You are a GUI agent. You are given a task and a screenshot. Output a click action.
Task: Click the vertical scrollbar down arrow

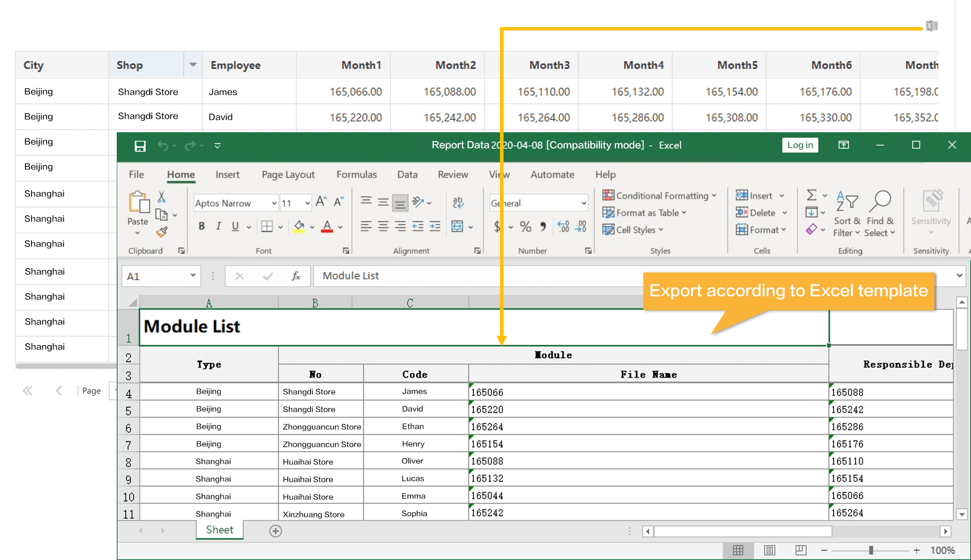coord(962,514)
